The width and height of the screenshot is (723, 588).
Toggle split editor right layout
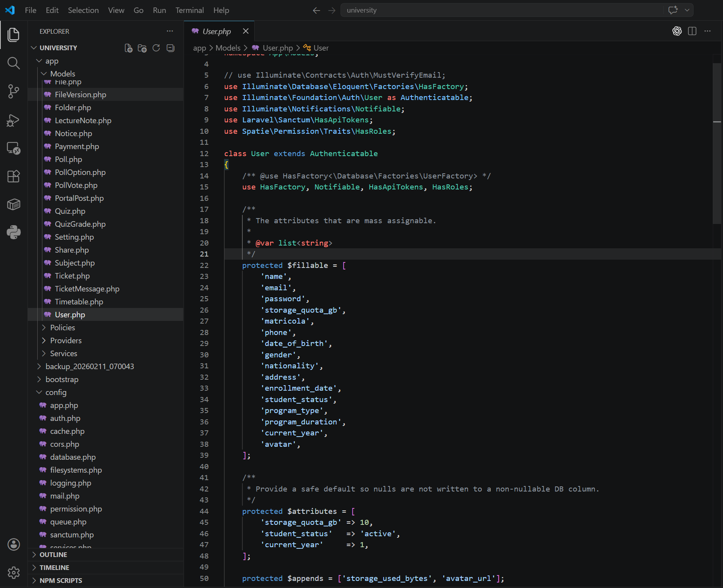(692, 31)
